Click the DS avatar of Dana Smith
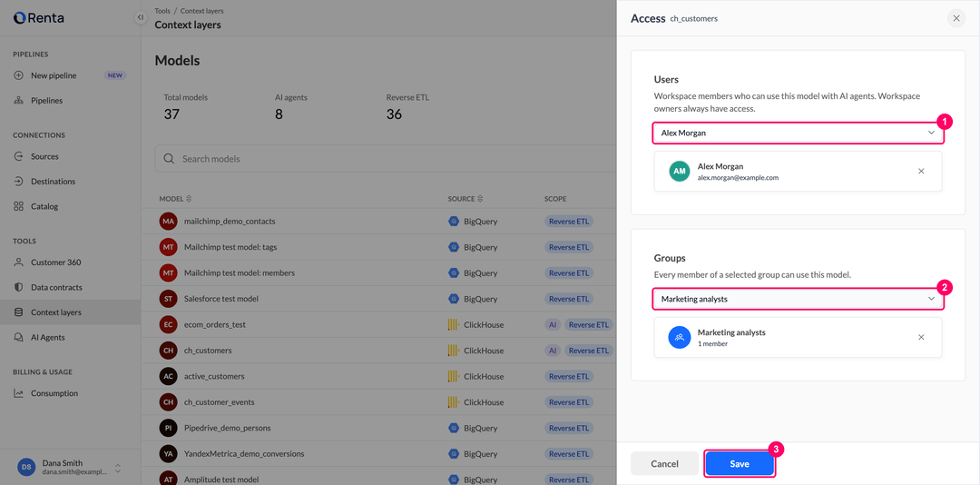 [27, 468]
